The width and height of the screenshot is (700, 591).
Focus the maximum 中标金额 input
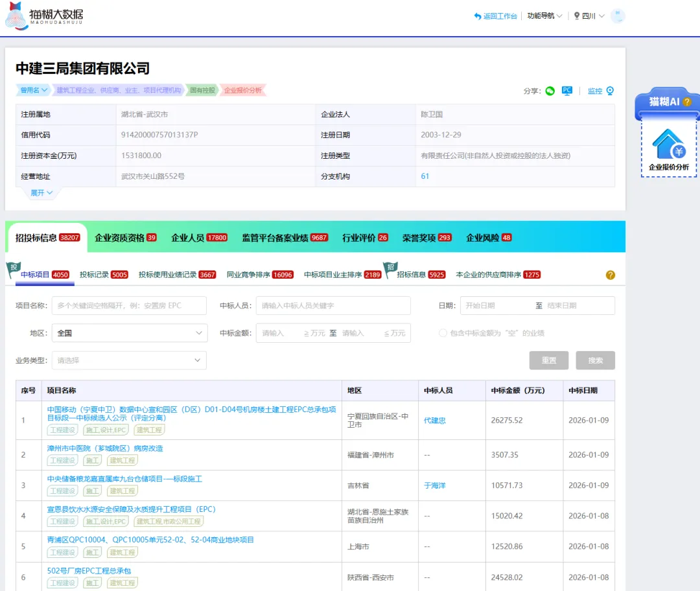(361, 333)
